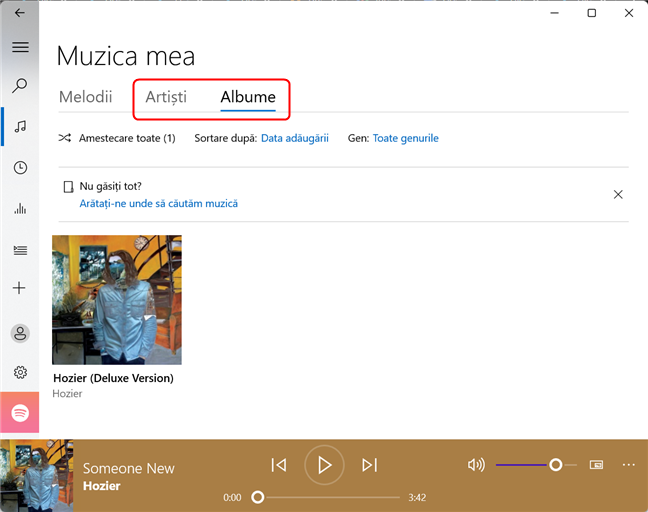The image size is (648, 512).
Task: Open the playlists list icon
Action: pyautogui.click(x=20, y=250)
